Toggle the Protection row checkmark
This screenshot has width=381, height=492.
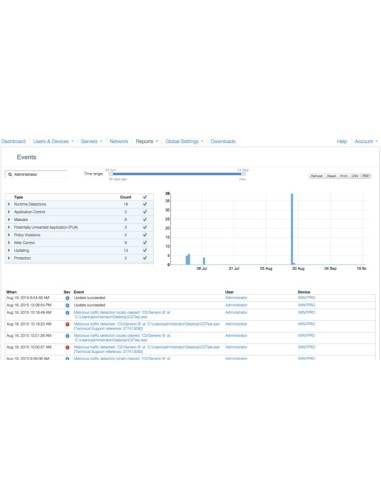coord(145,258)
